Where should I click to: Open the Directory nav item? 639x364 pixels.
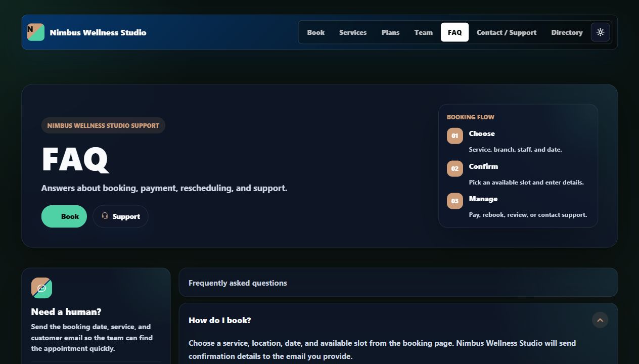click(567, 32)
